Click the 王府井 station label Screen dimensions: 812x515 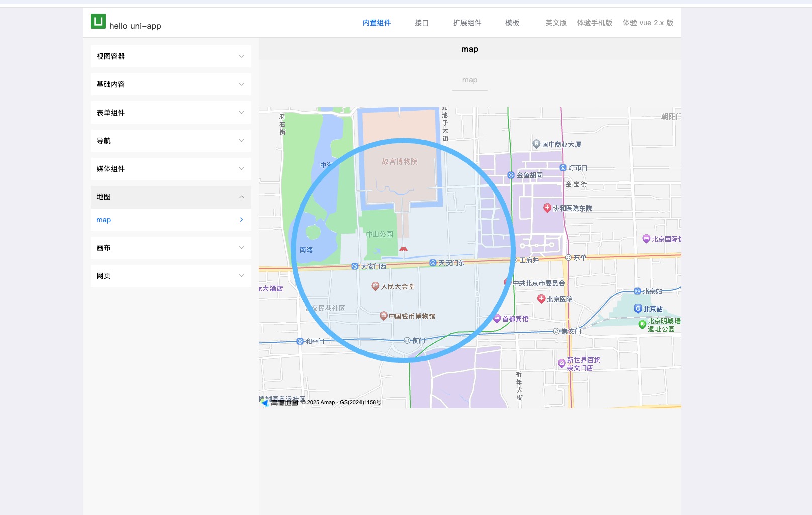[529, 260]
